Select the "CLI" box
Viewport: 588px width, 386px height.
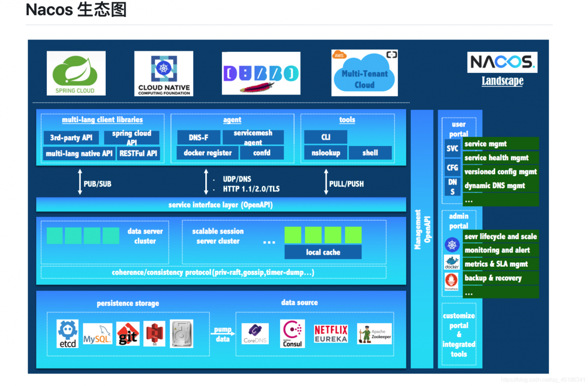pyautogui.click(x=326, y=137)
